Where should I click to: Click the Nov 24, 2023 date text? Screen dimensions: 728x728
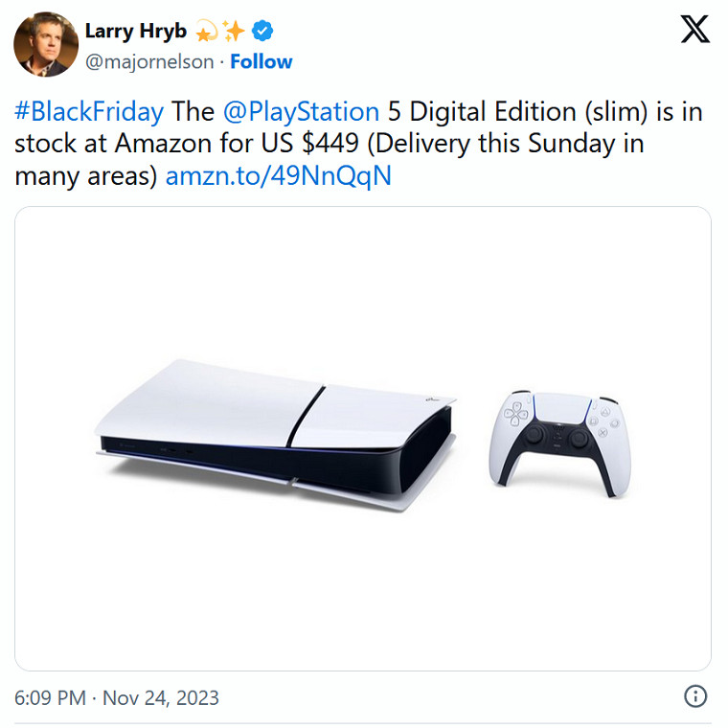(163, 697)
